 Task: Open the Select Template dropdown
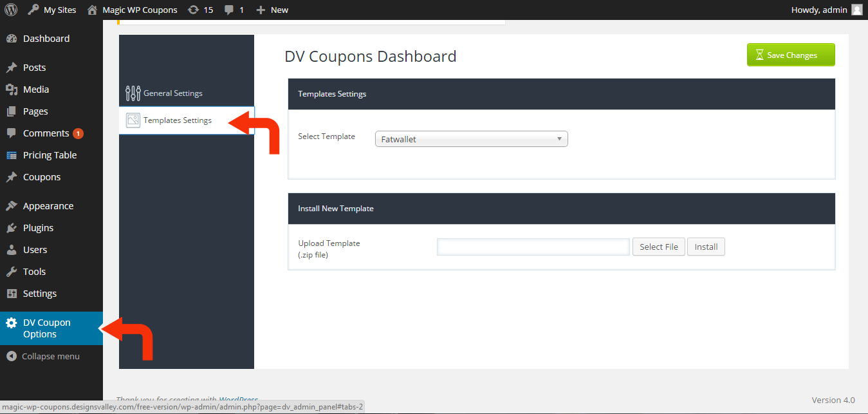point(471,139)
